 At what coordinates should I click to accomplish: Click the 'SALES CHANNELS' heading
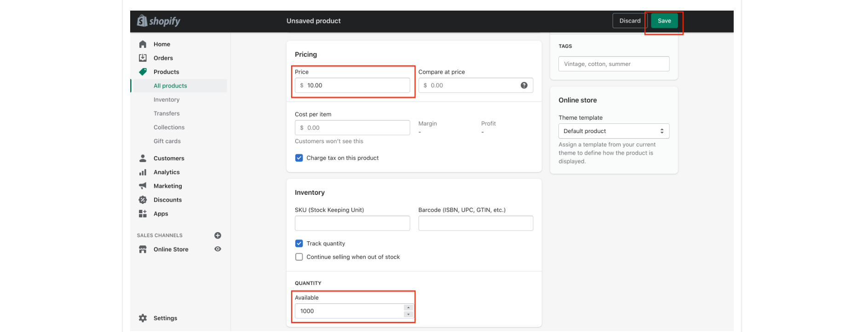[x=160, y=235]
